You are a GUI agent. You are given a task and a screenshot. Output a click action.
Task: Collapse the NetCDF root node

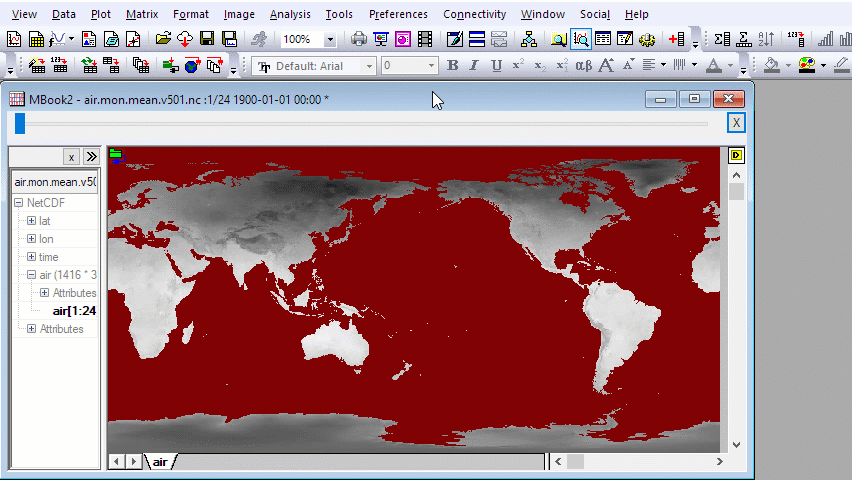[x=18, y=203]
